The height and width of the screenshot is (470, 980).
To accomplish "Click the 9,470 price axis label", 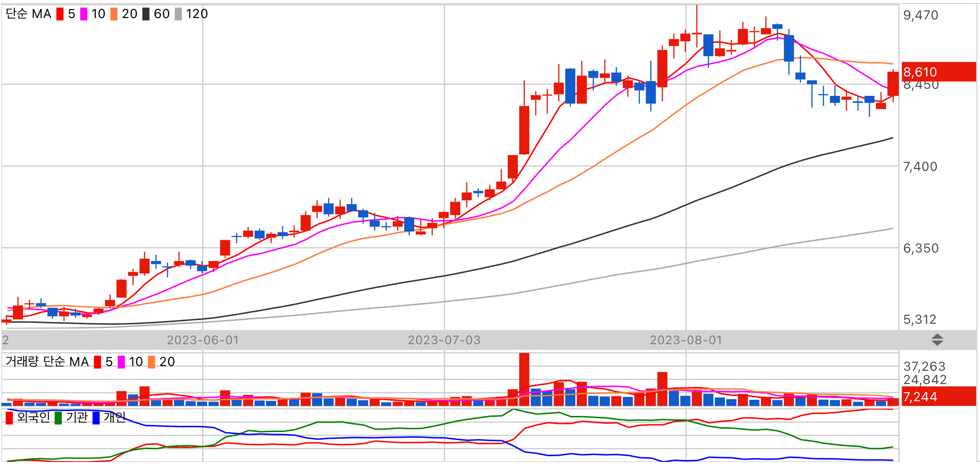I will coord(921,15).
